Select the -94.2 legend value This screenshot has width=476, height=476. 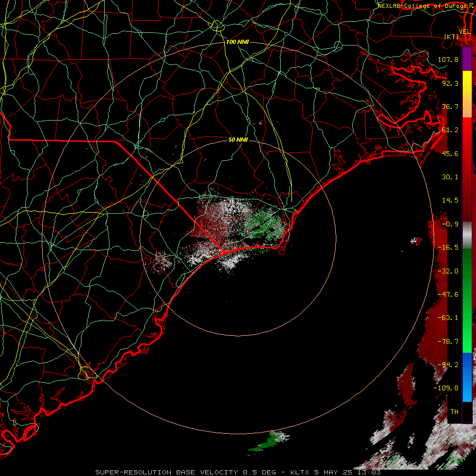click(448, 365)
